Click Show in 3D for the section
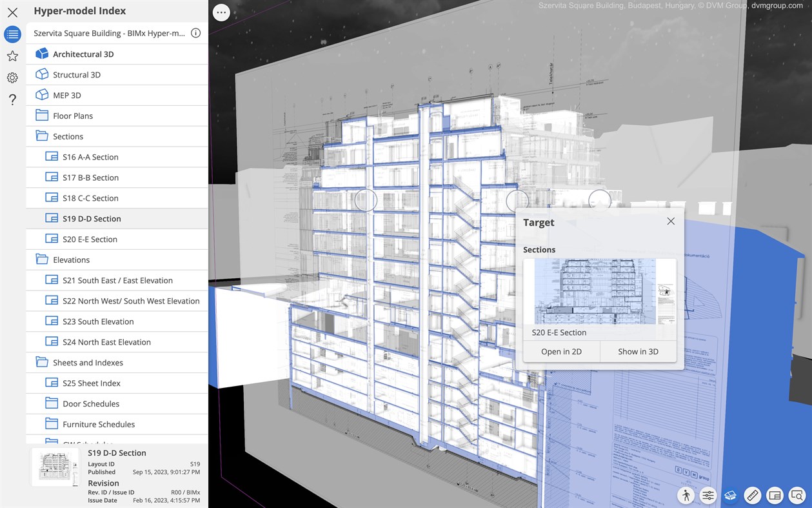 [x=638, y=351]
